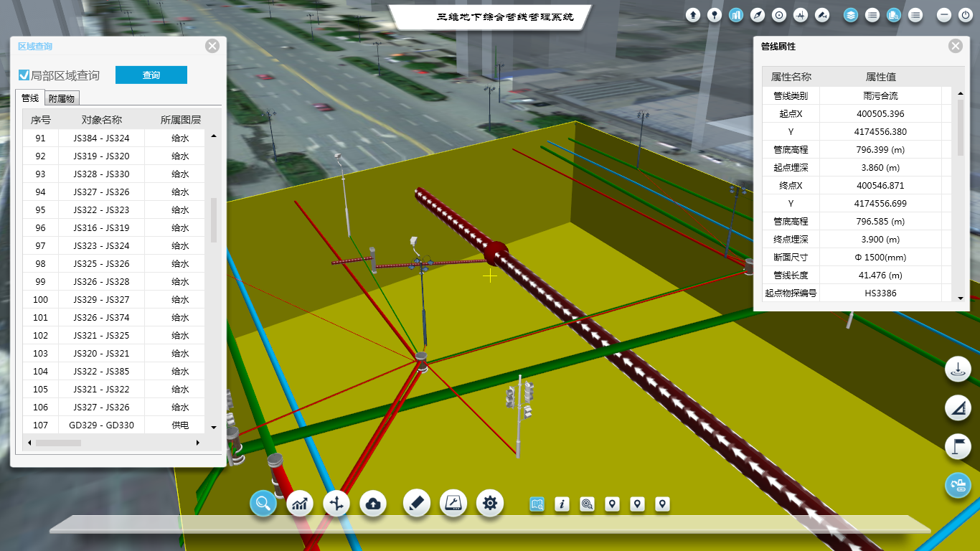
Task: Click the magnifier query tool icon
Action: coord(263,504)
